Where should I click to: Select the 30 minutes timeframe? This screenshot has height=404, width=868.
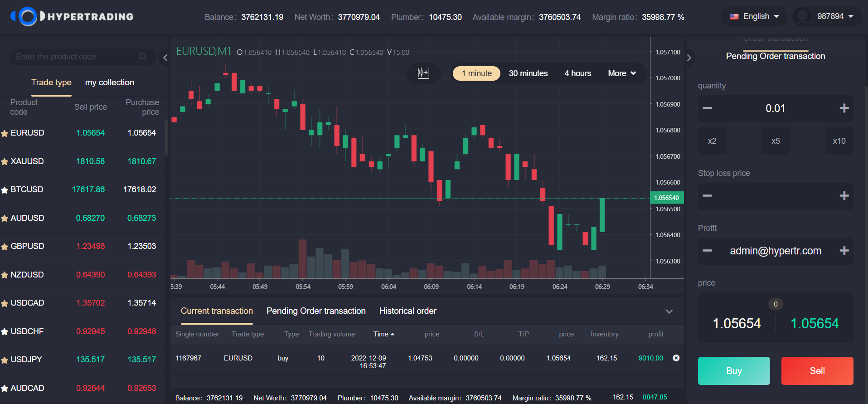point(528,73)
